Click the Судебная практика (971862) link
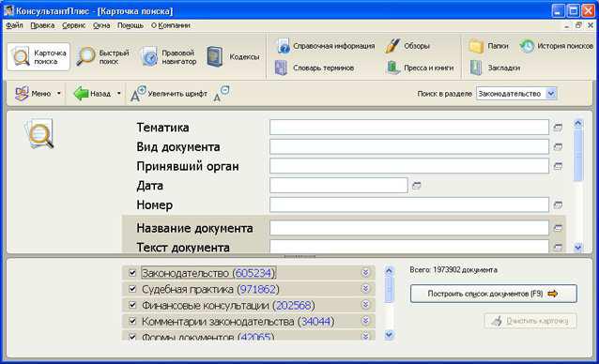The height and width of the screenshot is (364, 599). pyautogui.click(x=210, y=289)
